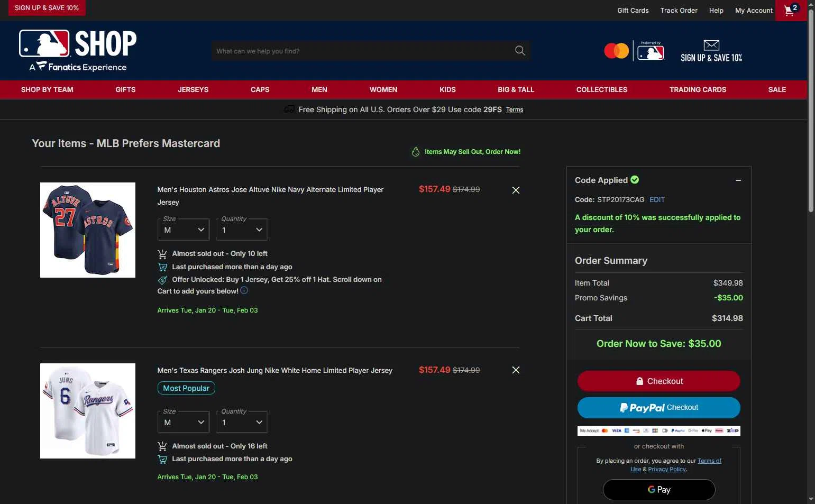
Task: Click the Promo Savings -$35.00 value
Action: [728, 298]
